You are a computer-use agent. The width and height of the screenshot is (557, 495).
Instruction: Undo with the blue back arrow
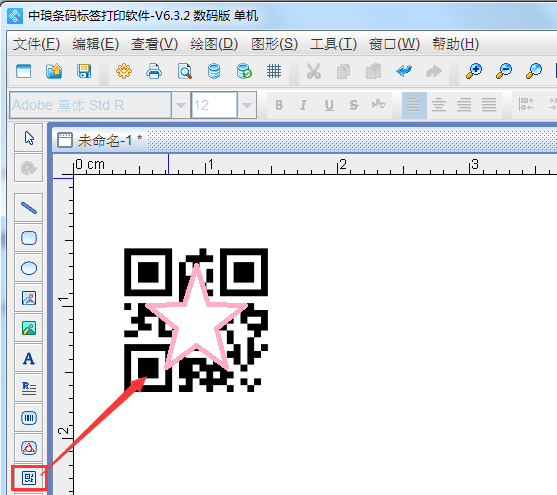click(404, 71)
